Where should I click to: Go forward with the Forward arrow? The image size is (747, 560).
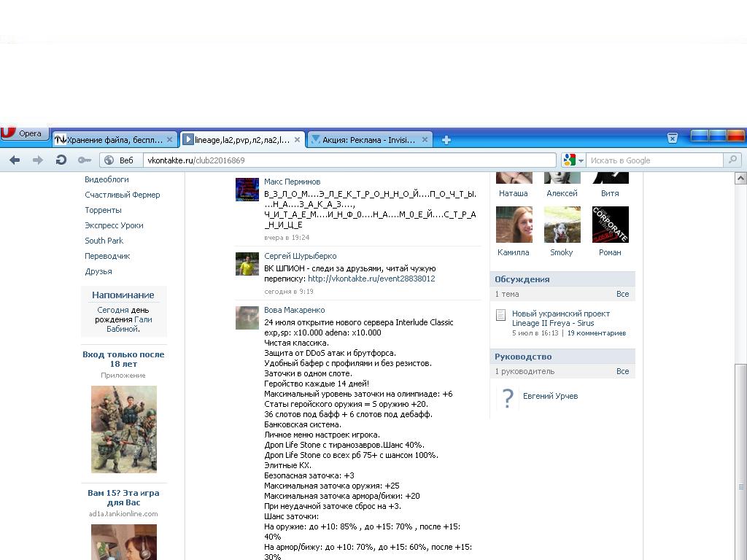[x=38, y=160]
